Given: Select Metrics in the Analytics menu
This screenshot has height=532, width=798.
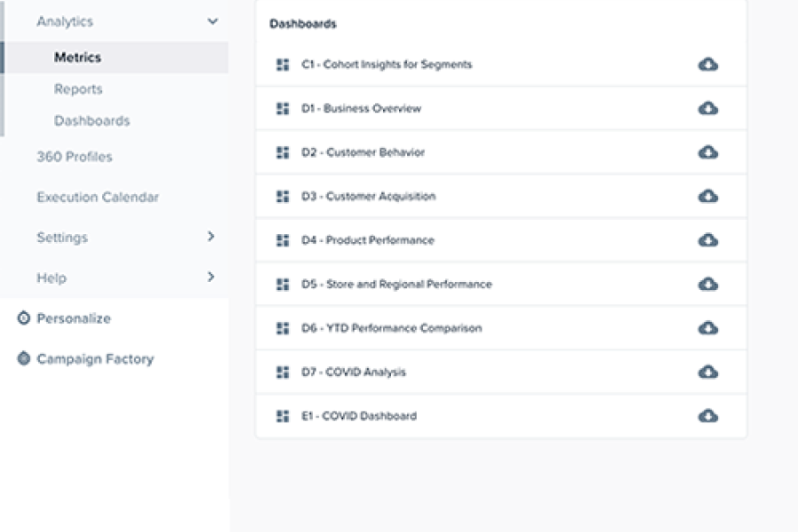Looking at the screenshot, I should point(78,58).
